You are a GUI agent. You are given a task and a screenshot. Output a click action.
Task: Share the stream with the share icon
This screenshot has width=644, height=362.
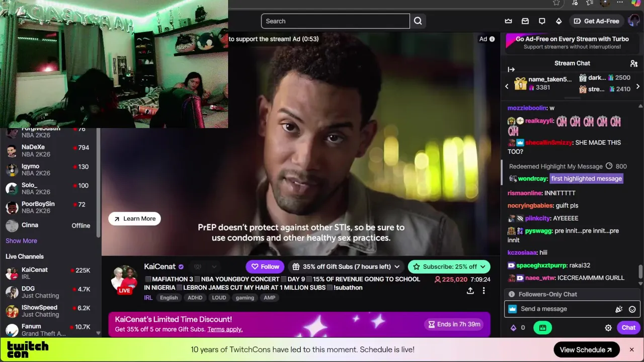(470, 291)
